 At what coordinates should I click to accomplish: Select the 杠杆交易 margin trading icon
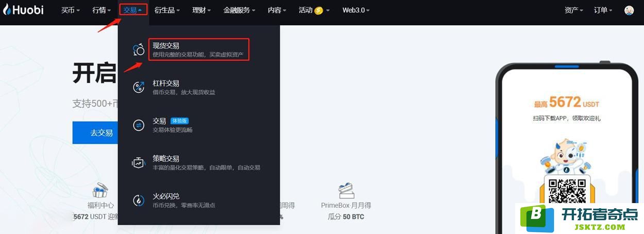pos(139,87)
